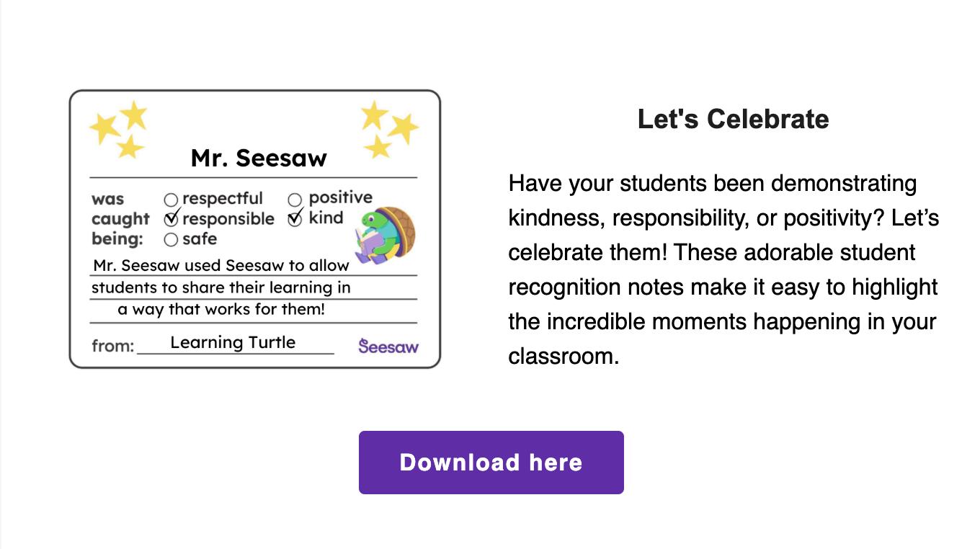This screenshot has height=549, width=980.
Task: Click the line 'students to share their learning in'
Action: [221, 287]
